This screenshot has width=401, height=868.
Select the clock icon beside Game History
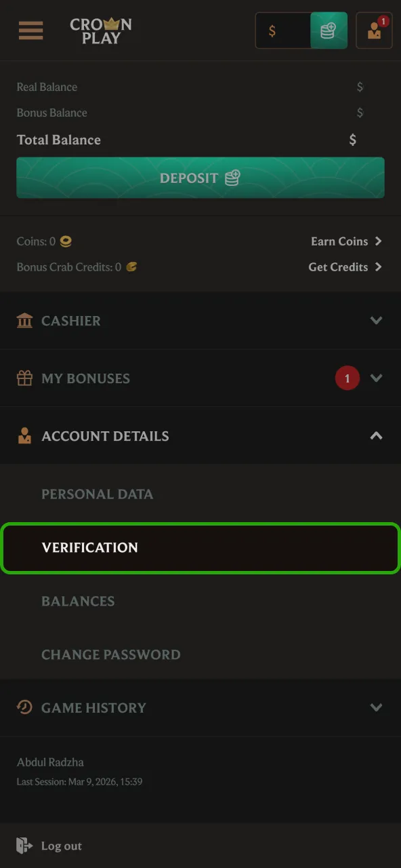click(x=24, y=708)
